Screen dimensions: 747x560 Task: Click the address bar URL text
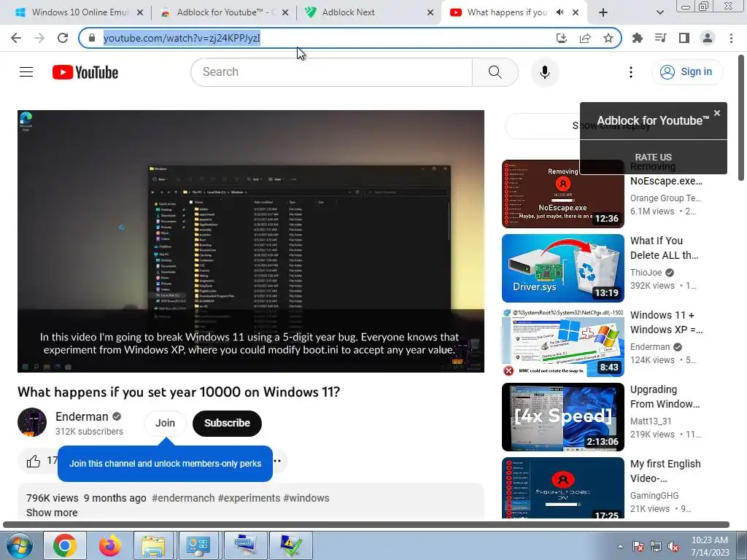[x=182, y=38]
